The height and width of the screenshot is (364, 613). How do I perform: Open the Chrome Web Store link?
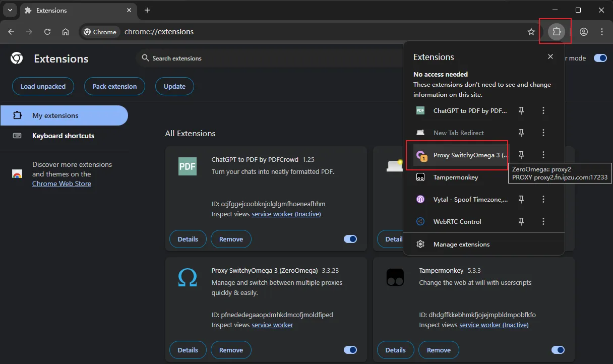(62, 184)
